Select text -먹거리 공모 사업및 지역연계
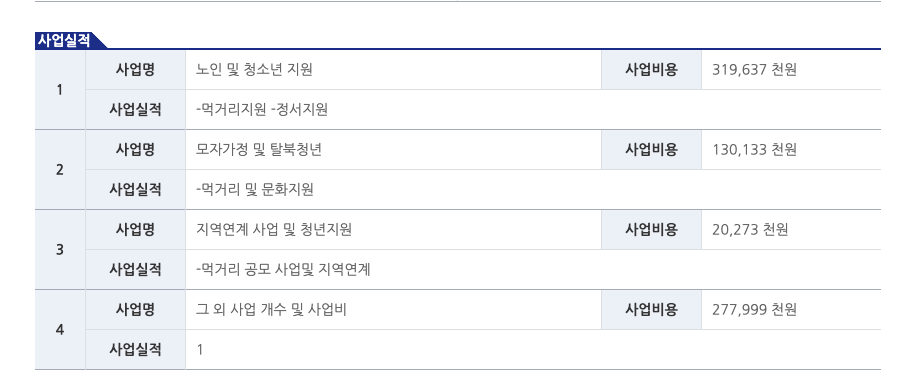 [x=283, y=269]
